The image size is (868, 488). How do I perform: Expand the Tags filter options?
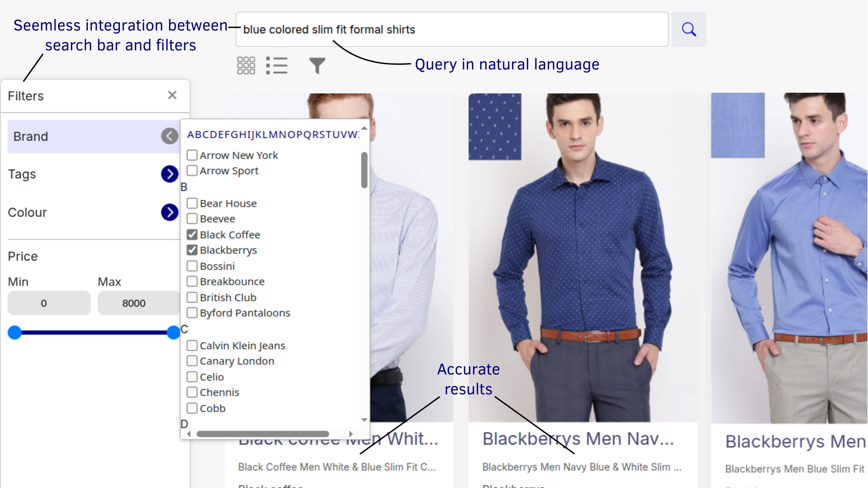tap(170, 174)
